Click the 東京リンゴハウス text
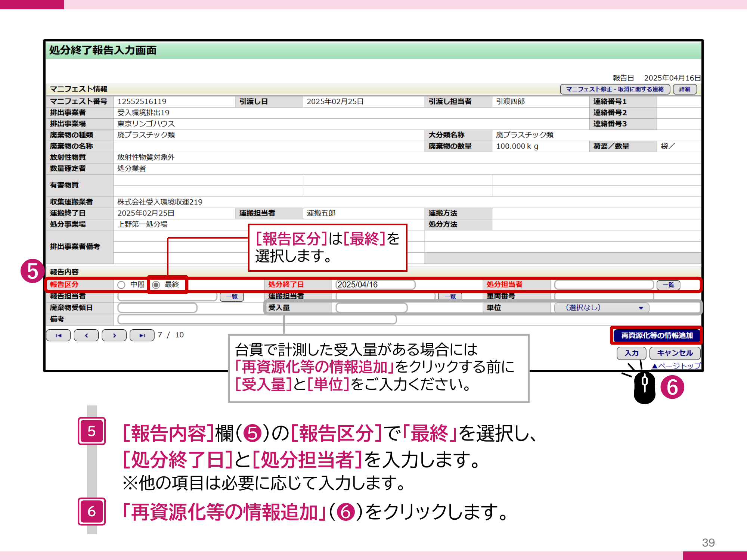The width and height of the screenshot is (747, 560). 146,124
